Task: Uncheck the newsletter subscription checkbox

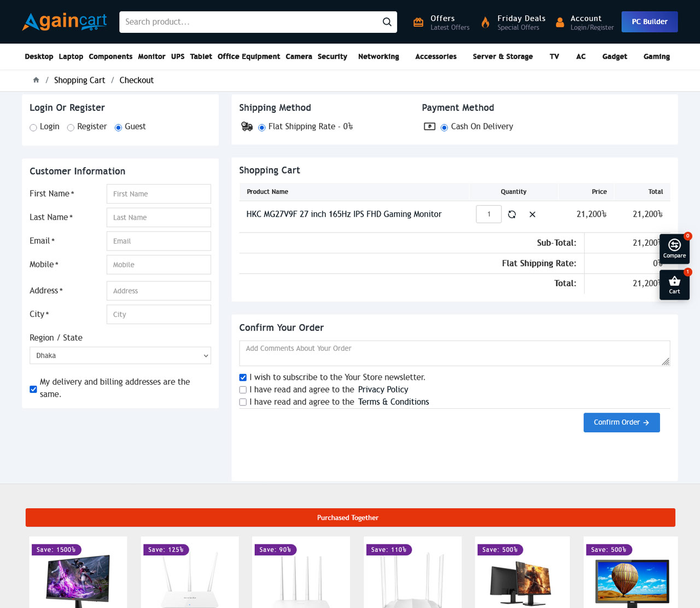Action: (x=242, y=377)
